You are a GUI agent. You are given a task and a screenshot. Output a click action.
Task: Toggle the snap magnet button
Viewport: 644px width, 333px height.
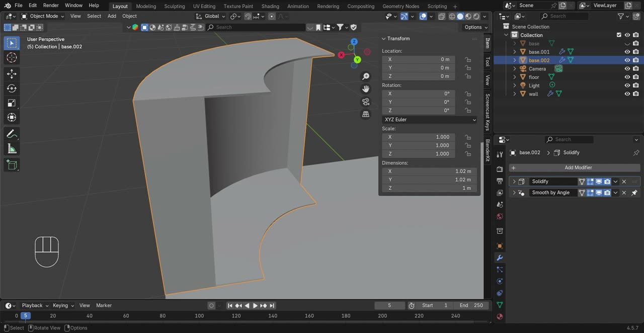(248, 16)
